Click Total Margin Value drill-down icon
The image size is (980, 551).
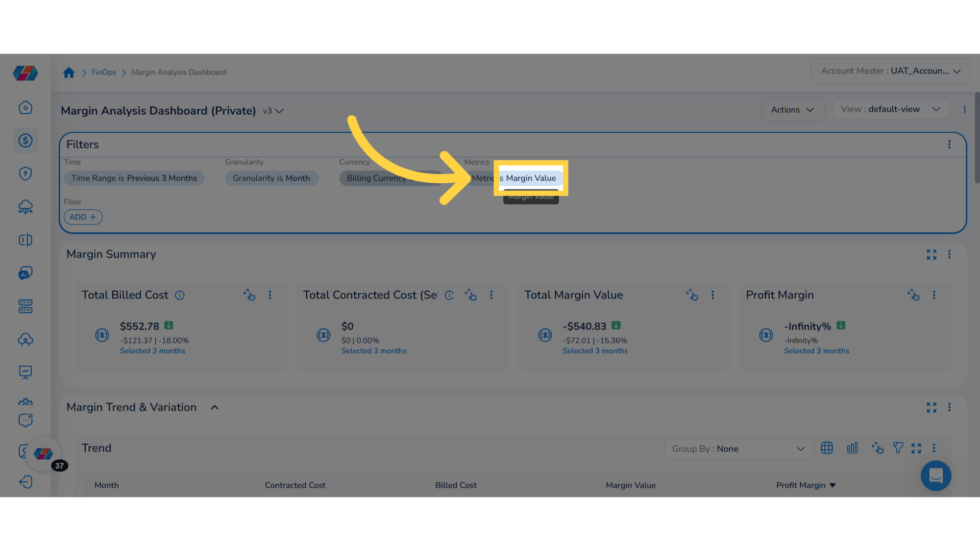(692, 295)
